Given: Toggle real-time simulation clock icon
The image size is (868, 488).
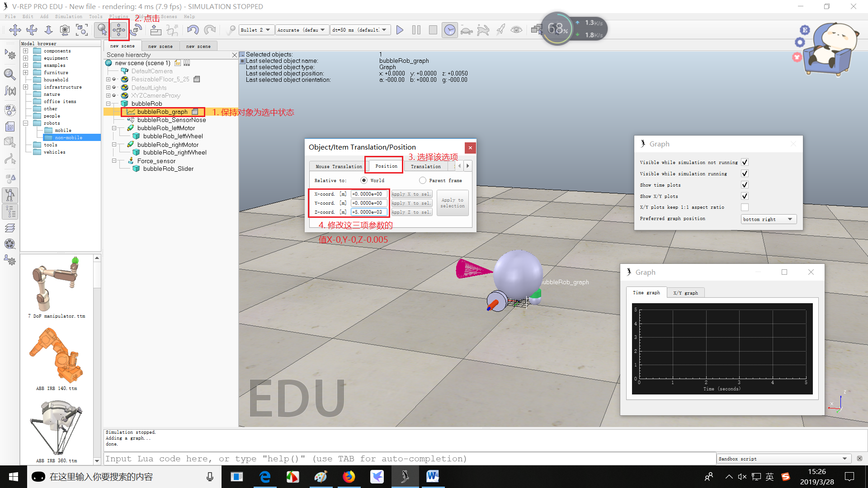Looking at the screenshot, I should (x=449, y=30).
